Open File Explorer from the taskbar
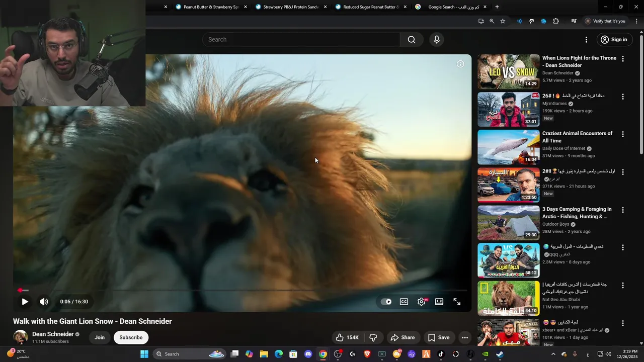Image resolution: width=644 pixels, height=362 pixels. (264, 354)
